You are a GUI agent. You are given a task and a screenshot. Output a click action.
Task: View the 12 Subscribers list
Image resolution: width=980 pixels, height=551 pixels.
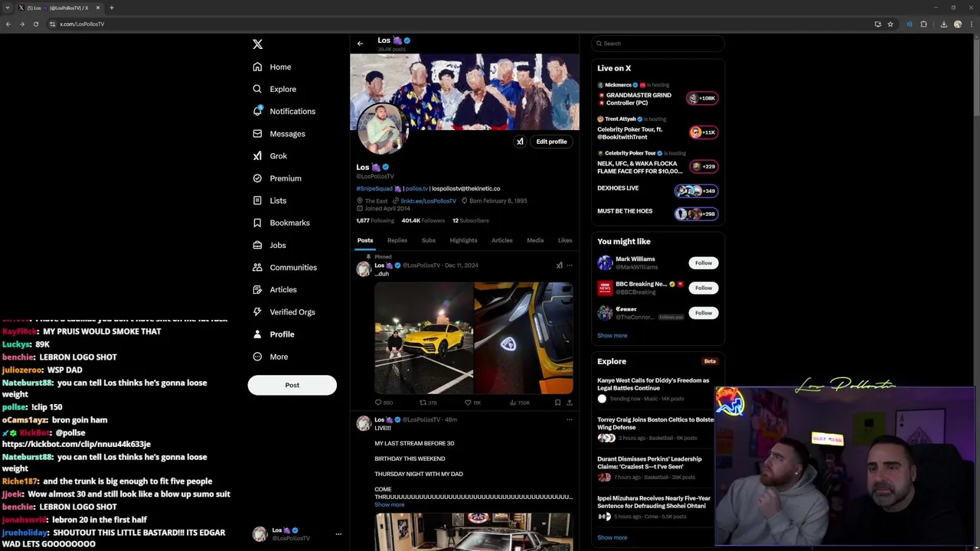470,220
